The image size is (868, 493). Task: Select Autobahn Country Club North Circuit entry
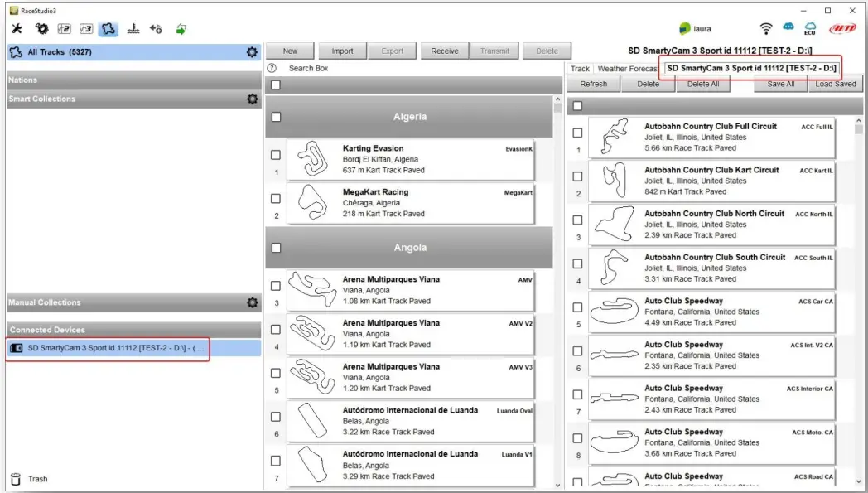(x=711, y=225)
